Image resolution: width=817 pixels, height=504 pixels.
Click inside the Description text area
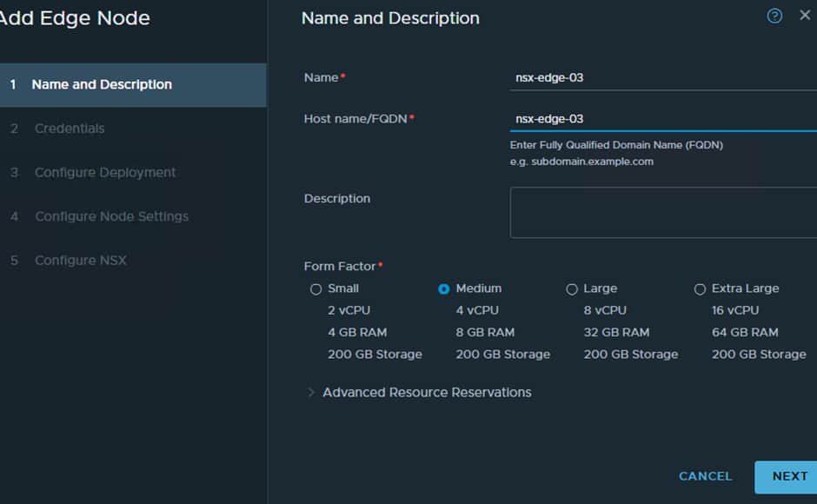663,213
